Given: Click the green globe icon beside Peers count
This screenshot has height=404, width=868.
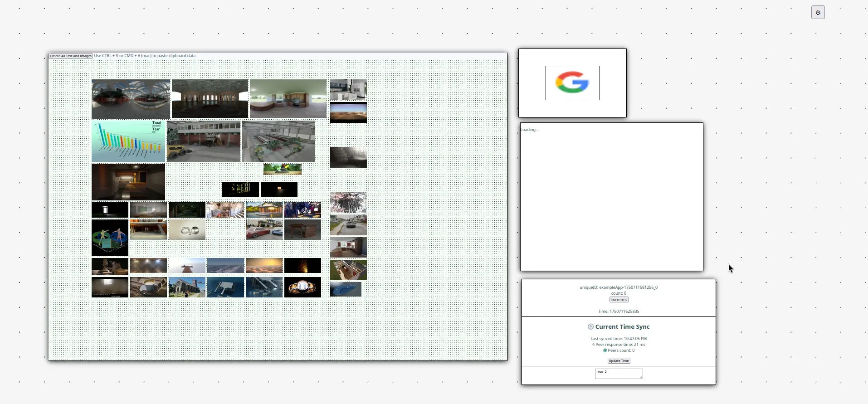Looking at the screenshot, I should (605, 350).
